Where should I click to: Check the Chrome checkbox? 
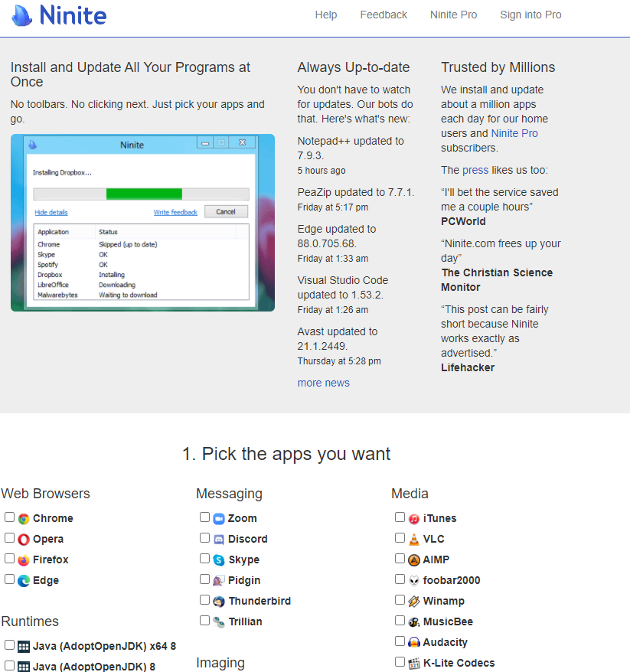pyautogui.click(x=9, y=517)
